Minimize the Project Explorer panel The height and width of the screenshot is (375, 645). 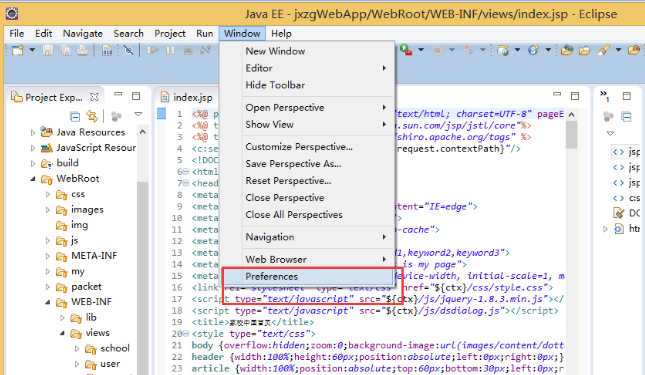[x=118, y=95]
